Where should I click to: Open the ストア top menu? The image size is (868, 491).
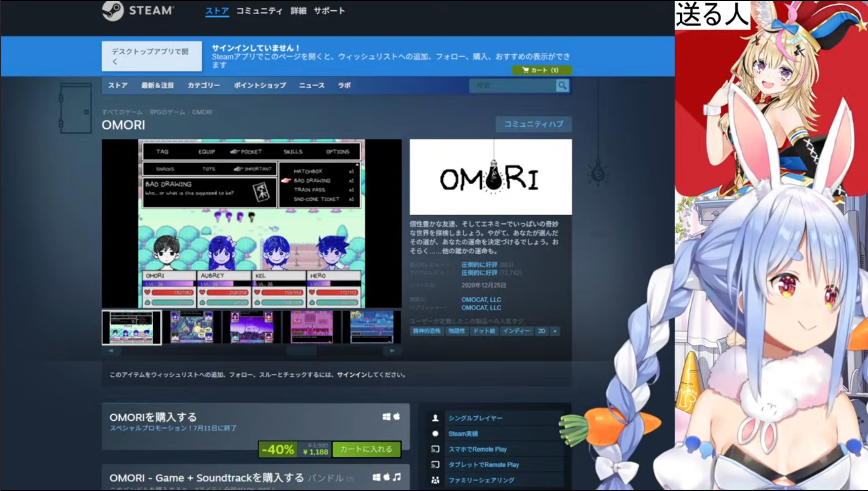[x=217, y=11]
